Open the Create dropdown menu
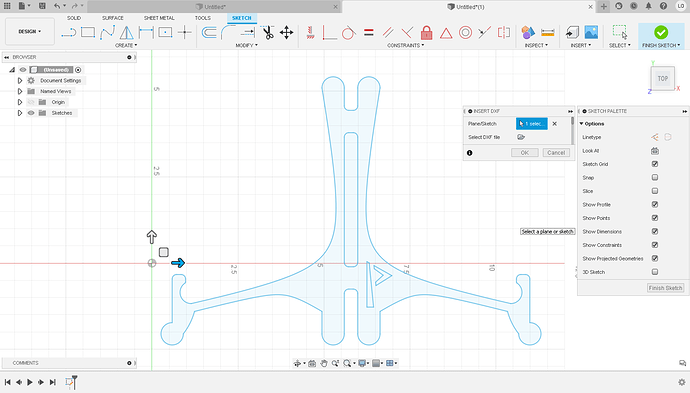This screenshot has height=393, width=690. (x=126, y=45)
